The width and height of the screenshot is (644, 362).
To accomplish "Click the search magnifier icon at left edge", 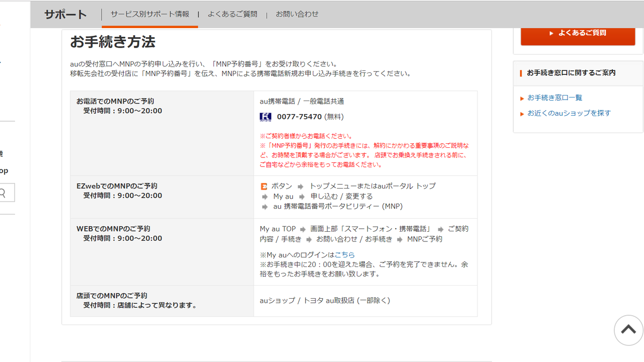I will pyautogui.click(x=3, y=193).
